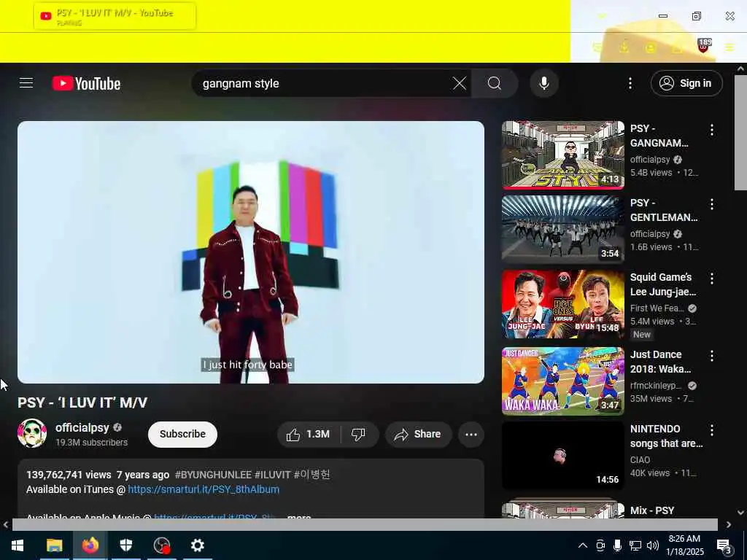Open OBS Studio from the taskbar
The width and height of the screenshot is (747, 560).
tap(162, 545)
